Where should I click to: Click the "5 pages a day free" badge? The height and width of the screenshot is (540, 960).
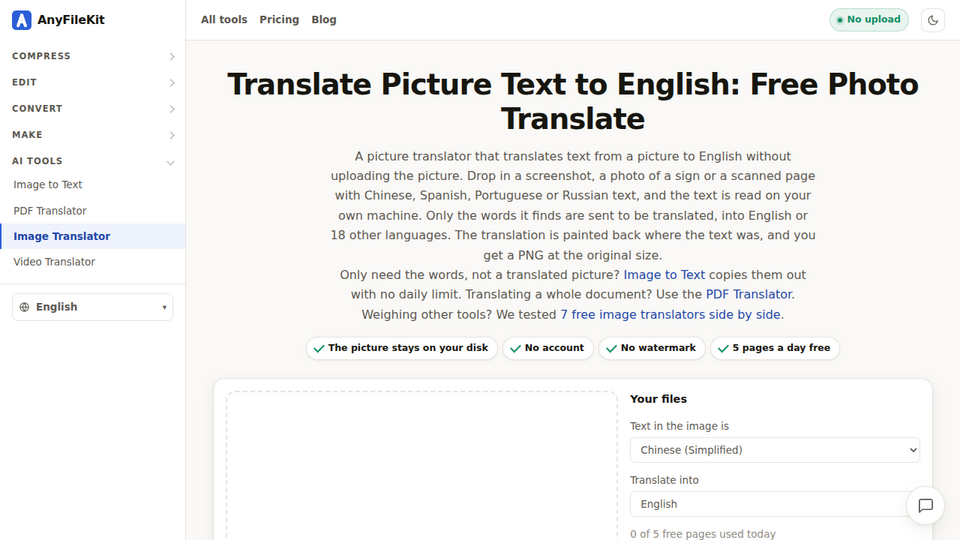[775, 348]
